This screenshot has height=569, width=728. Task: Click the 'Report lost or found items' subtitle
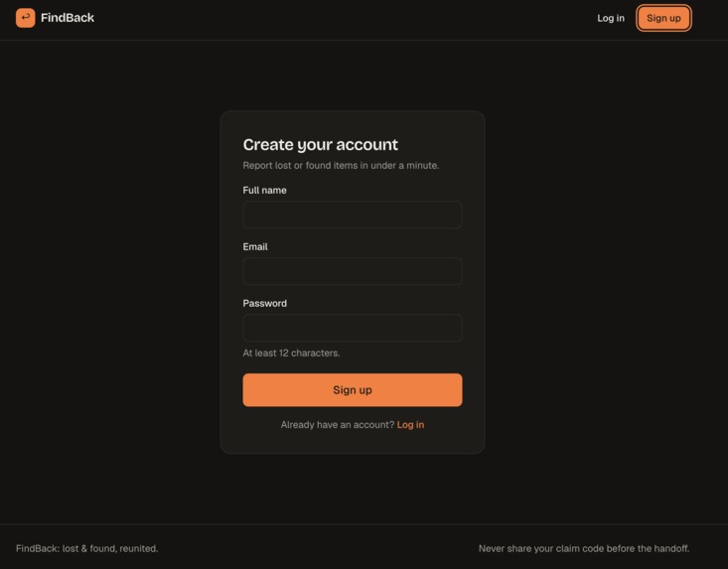click(341, 165)
